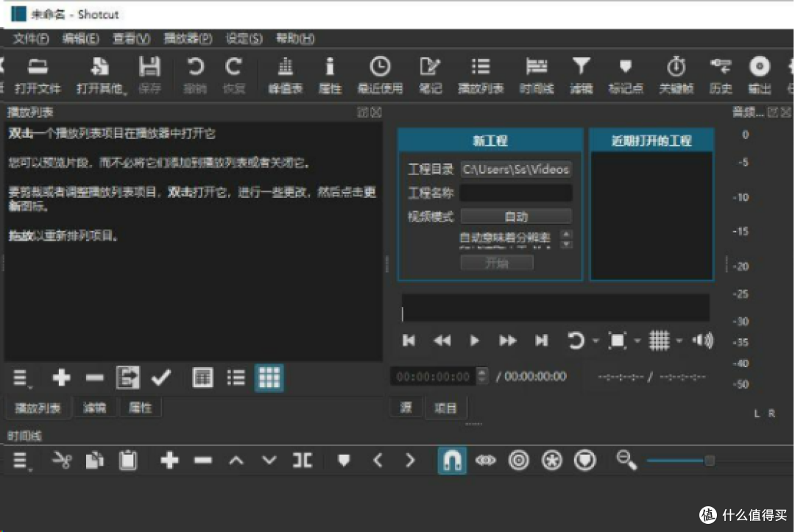Open playlist hamburger menu
795x532 pixels.
click(x=21, y=378)
